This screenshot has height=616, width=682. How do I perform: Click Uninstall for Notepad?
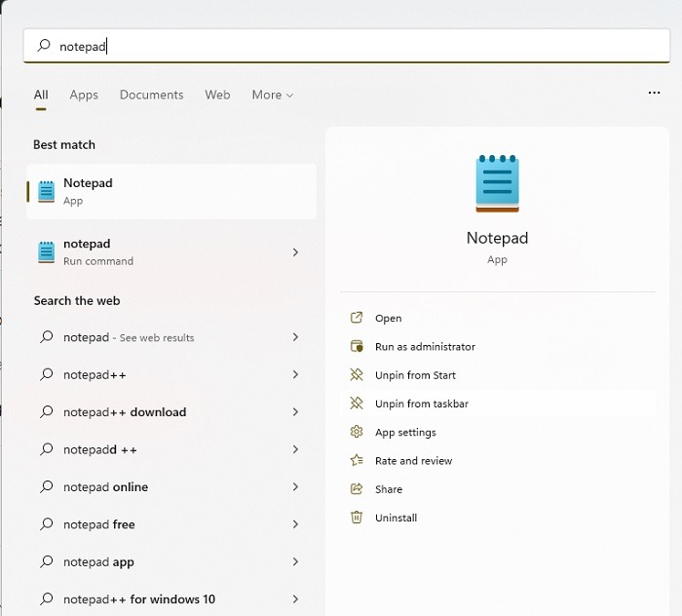click(396, 518)
